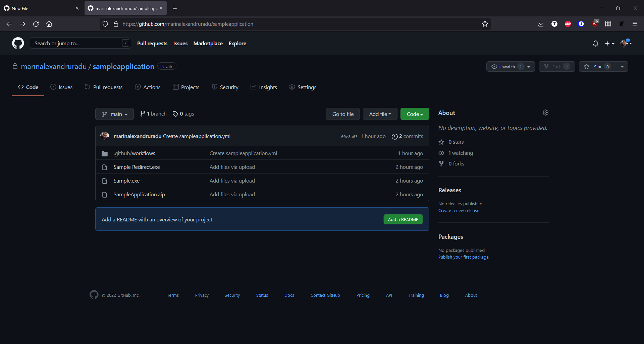Open the Firefox hamburger application menu
644x344 pixels.
(x=635, y=24)
